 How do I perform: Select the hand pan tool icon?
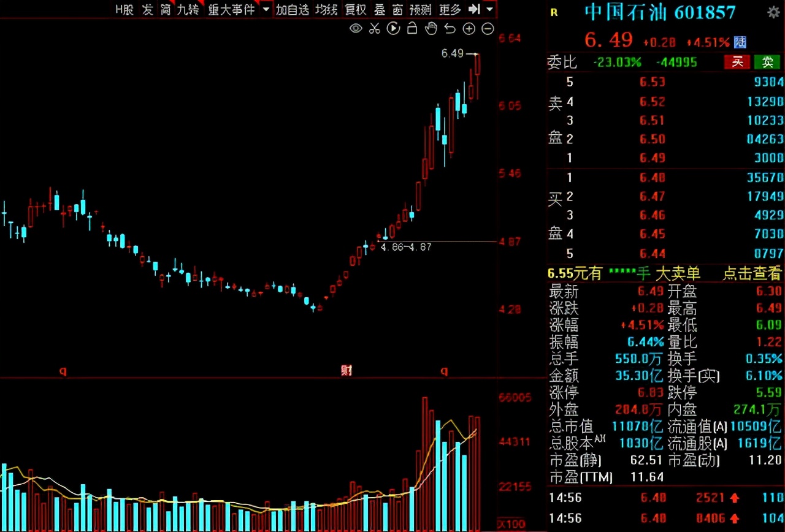coord(431,28)
